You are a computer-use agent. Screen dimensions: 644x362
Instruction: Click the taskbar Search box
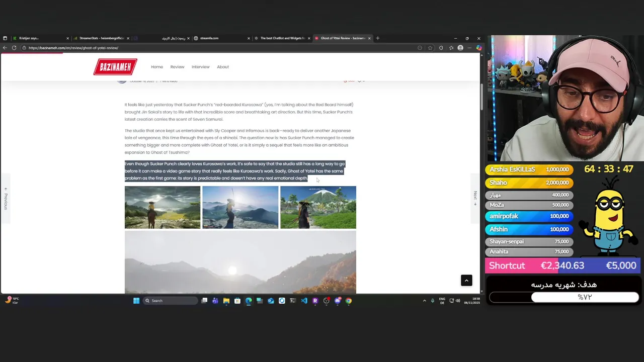pos(170,301)
